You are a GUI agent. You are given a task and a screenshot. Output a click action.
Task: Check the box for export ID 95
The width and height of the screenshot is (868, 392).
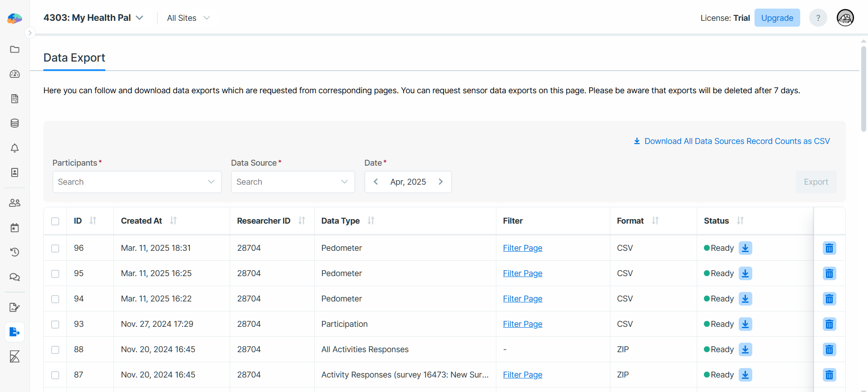55,274
